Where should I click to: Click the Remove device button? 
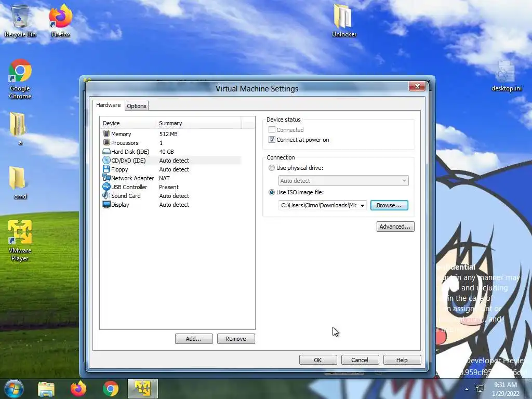coord(236,339)
